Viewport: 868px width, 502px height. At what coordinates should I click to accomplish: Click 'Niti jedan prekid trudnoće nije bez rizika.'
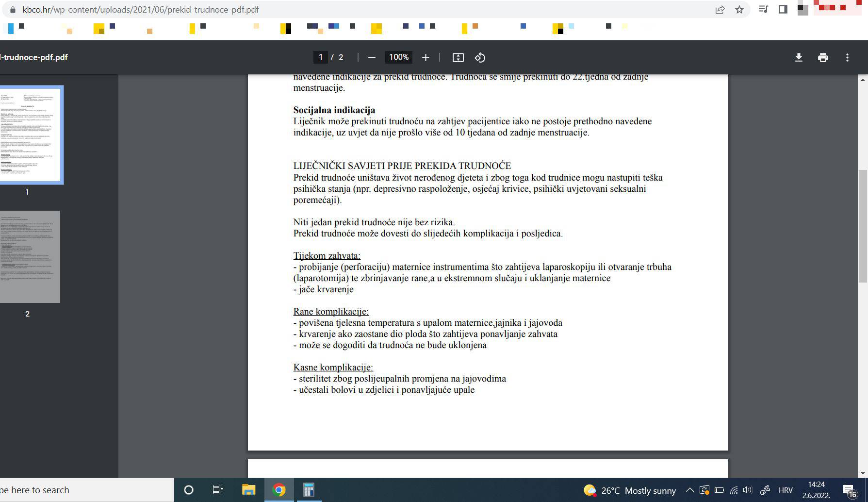tap(374, 222)
